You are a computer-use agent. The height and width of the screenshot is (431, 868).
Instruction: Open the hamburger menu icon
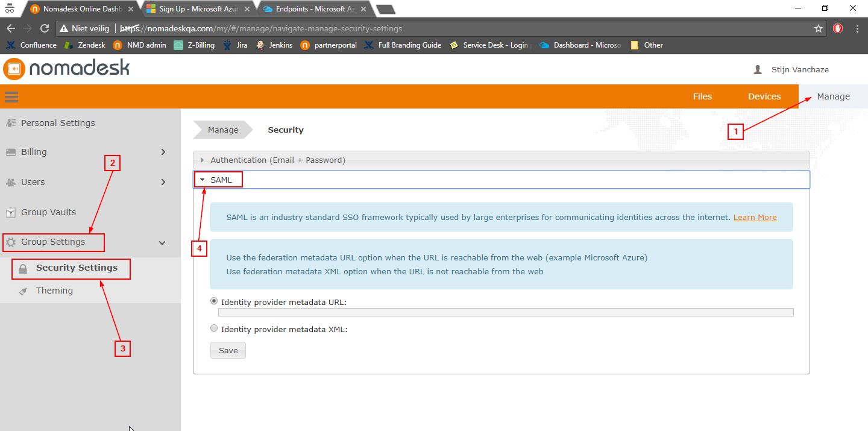[x=11, y=96]
